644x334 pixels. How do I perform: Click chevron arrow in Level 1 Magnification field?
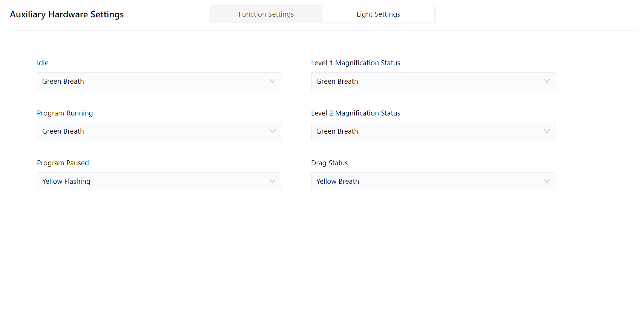coord(547,81)
